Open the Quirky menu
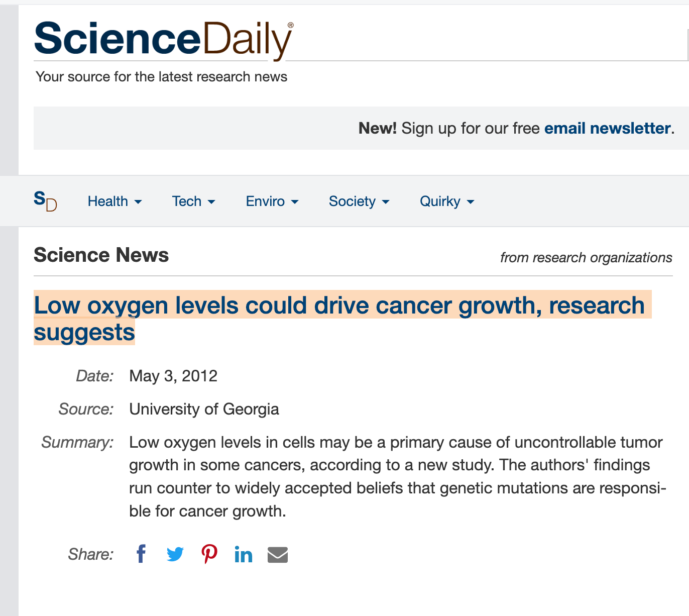The width and height of the screenshot is (689, 616). pyautogui.click(x=447, y=201)
